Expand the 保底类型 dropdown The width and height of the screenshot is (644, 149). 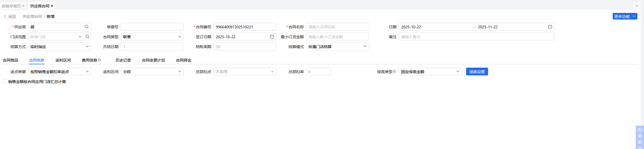pos(430,71)
